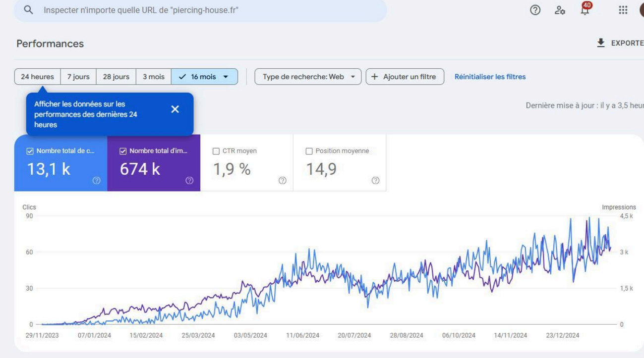Image resolution: width=644 pixels, height=358 pixels.
Task: Click the 4,5 k impressions axis value
Action: [626, 216]
